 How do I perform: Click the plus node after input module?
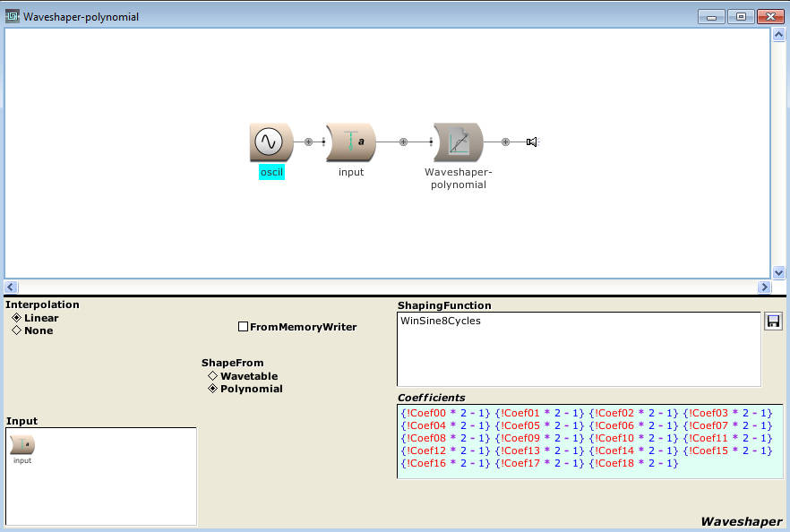tap(403, 142)
